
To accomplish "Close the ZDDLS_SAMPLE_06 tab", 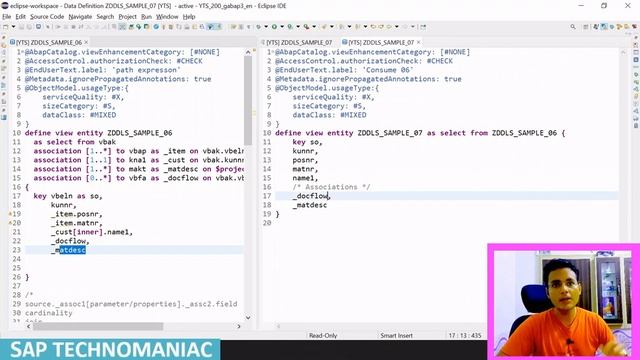I will pyautogui.click(x=86, y=42).
